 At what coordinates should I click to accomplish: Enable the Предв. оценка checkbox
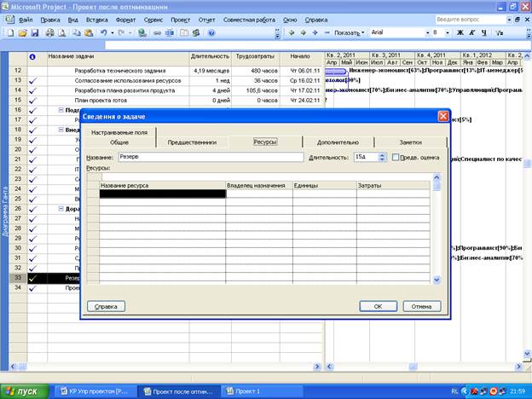click(396, 158)
